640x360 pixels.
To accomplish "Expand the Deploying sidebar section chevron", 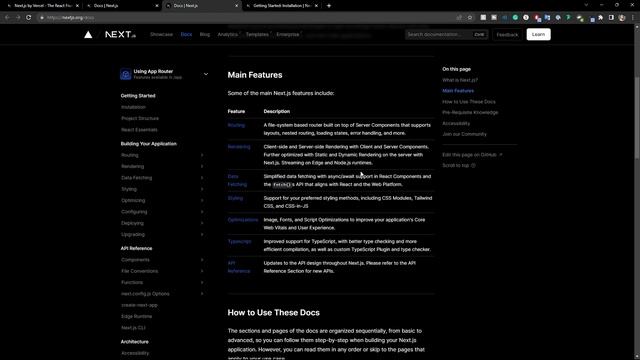I will [x=202, y=223].
